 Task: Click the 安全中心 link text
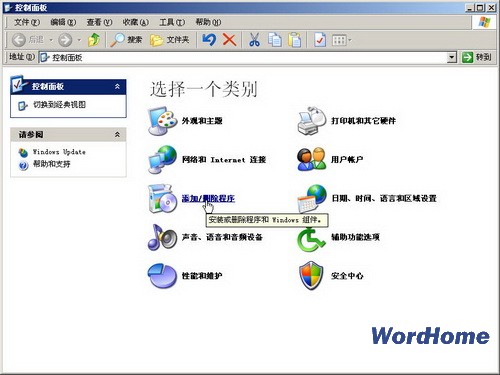pyautogui.click(x=347, y=276)
